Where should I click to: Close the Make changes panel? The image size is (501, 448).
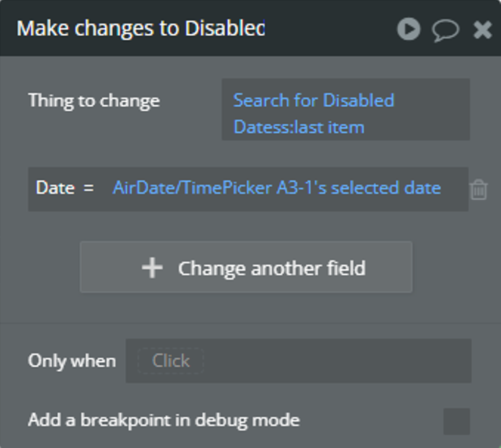pyautogui.click(x=482, y=30)
